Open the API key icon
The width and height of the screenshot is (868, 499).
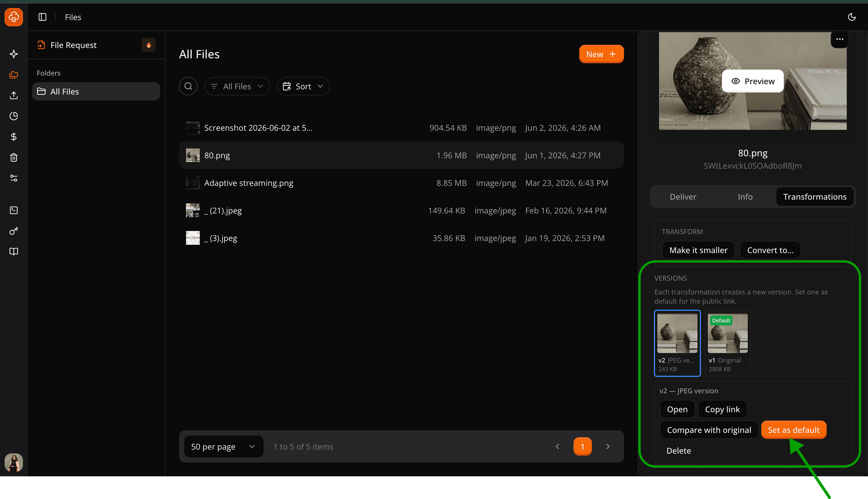tap(14, 231)
